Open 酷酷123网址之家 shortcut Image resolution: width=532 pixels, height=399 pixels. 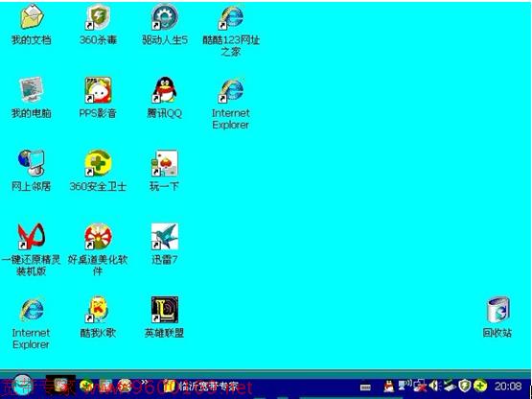[x=231, y=17]
